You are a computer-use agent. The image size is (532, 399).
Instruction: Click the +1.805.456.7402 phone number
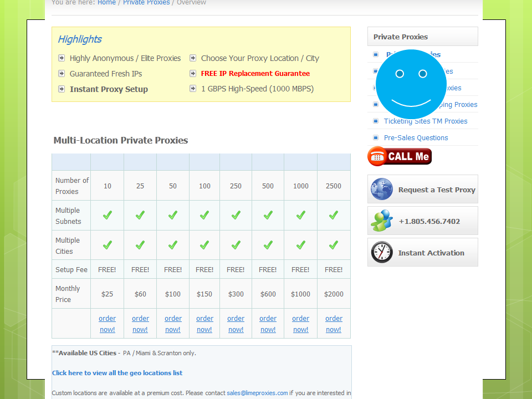(x=429, y=221)
